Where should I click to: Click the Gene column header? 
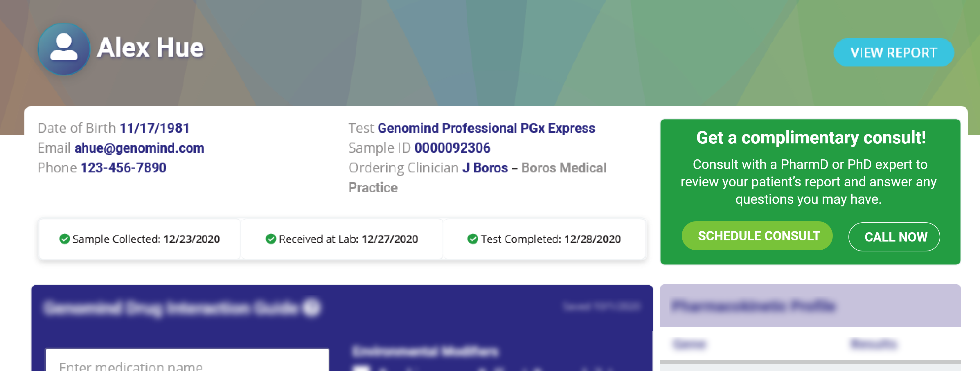tap(689, 344)
